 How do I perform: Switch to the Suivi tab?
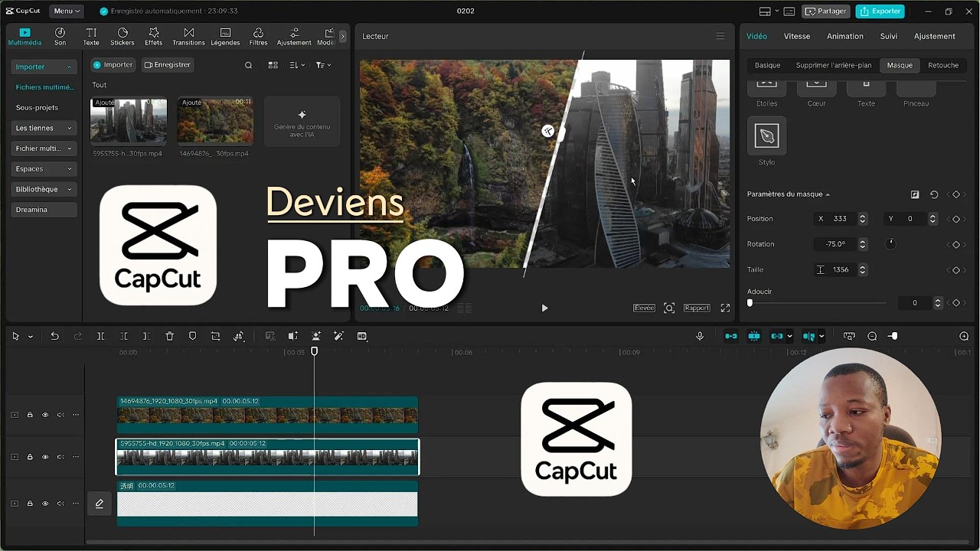[x=888, y=36]
